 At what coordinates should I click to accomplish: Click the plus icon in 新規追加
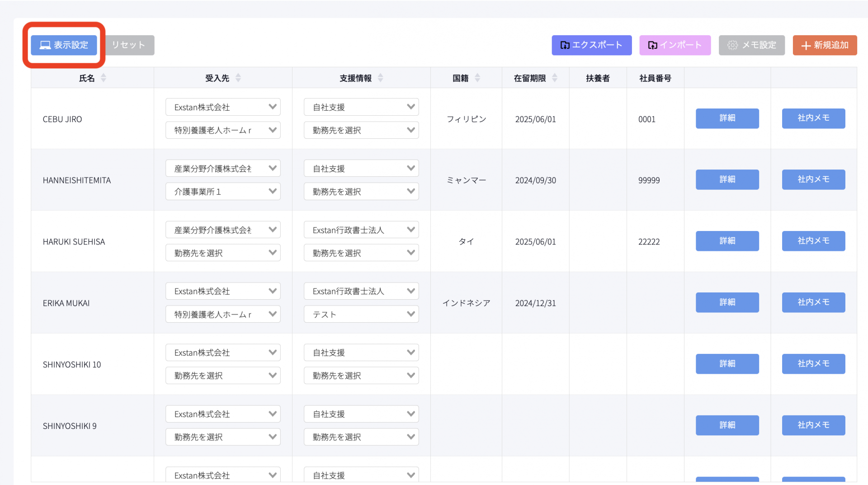pyautogui.click(x=806, y=46)
